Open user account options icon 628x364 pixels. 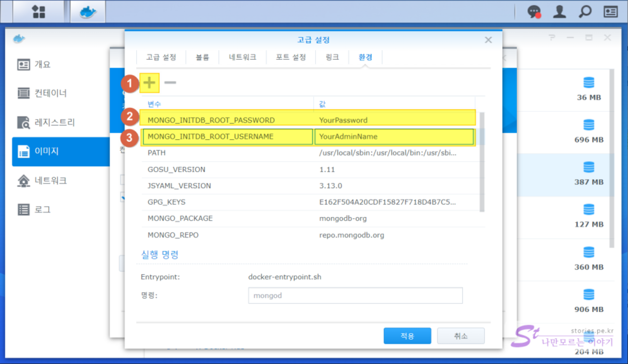[560, 12]
